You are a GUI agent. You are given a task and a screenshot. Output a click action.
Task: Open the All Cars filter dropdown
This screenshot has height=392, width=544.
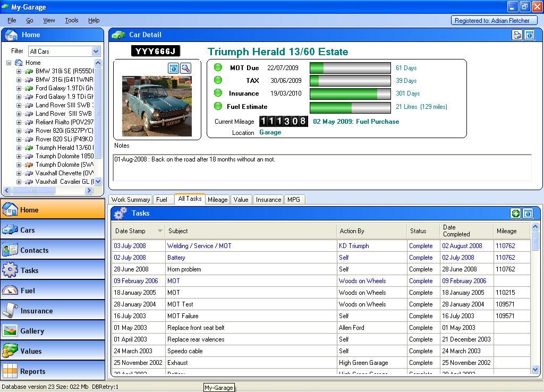96,52
